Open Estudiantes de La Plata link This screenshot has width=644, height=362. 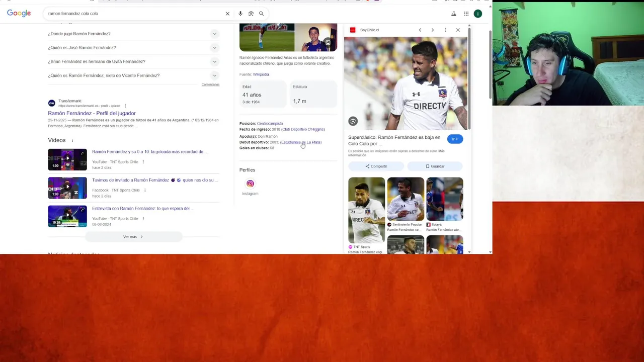301,142
